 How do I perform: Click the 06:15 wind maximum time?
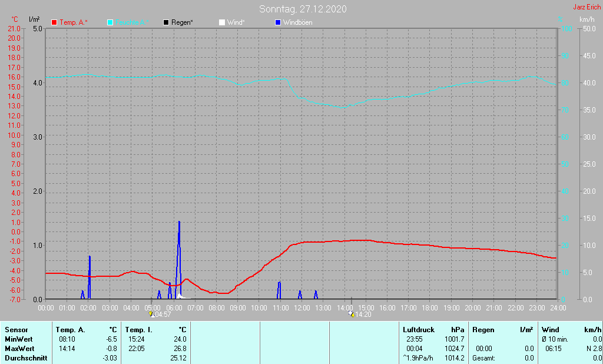coord(553,349)
